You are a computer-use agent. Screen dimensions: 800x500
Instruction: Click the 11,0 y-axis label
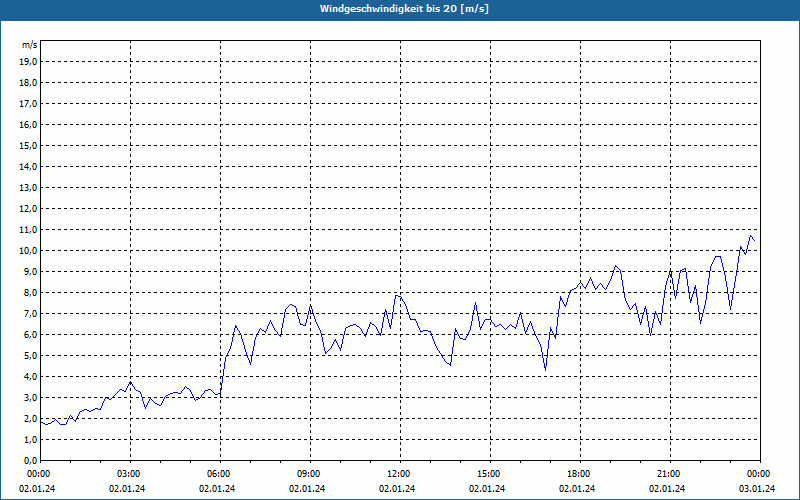pos(28,230)
